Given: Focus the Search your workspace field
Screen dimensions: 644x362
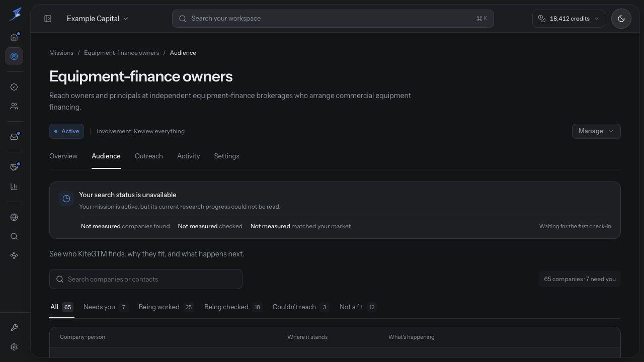Looking at the screenshot, I should pos(333,19).
